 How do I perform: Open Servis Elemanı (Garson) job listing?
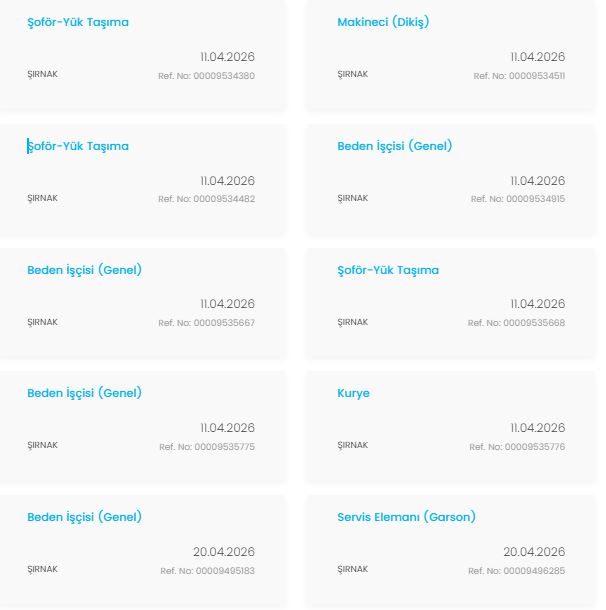point(406,517)
